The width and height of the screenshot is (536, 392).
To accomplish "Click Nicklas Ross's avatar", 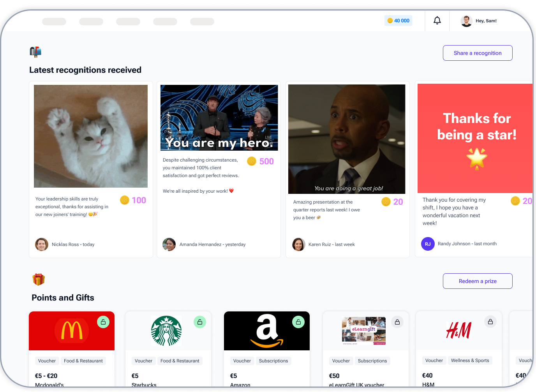I will pos(42,244).
